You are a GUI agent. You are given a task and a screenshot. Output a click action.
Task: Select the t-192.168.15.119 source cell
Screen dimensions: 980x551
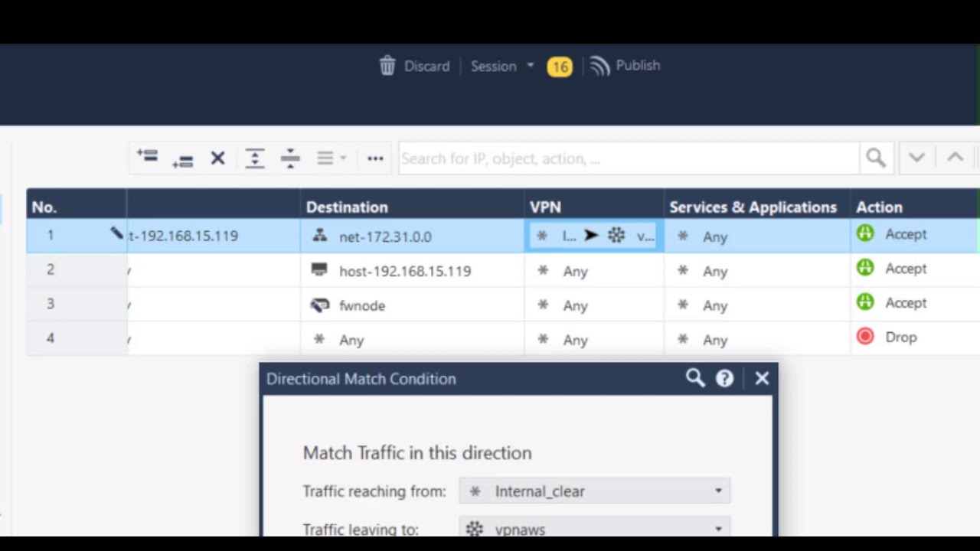(x=213, y=236)
